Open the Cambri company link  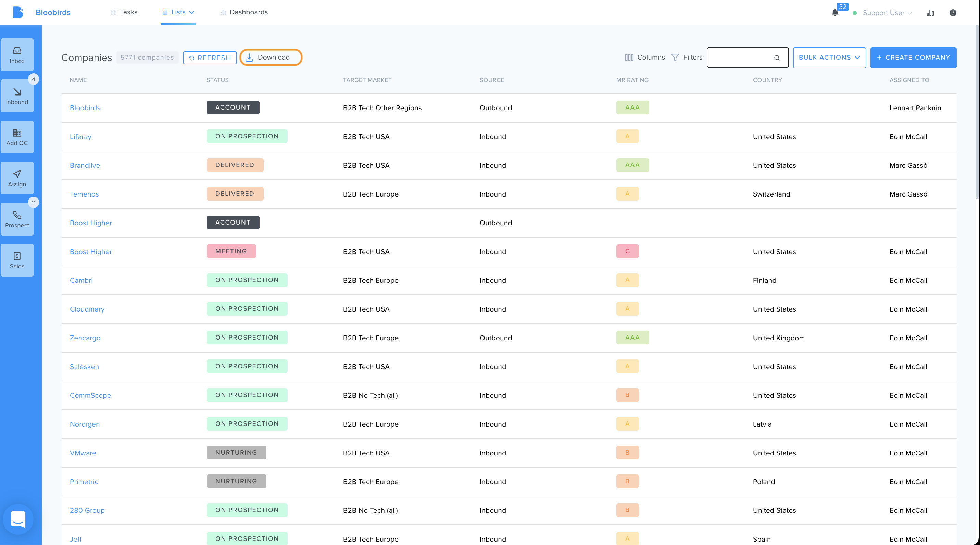pos(81,280)
